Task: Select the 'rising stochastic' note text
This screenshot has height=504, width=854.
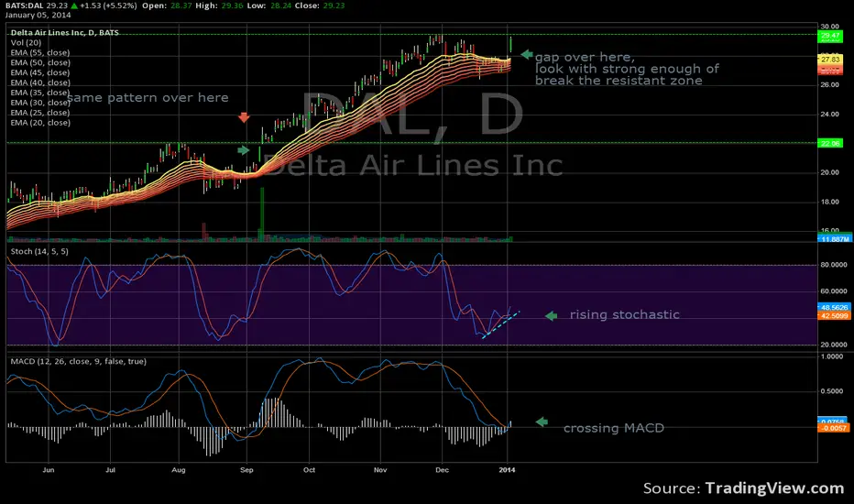Action: (x=625, y=315)
